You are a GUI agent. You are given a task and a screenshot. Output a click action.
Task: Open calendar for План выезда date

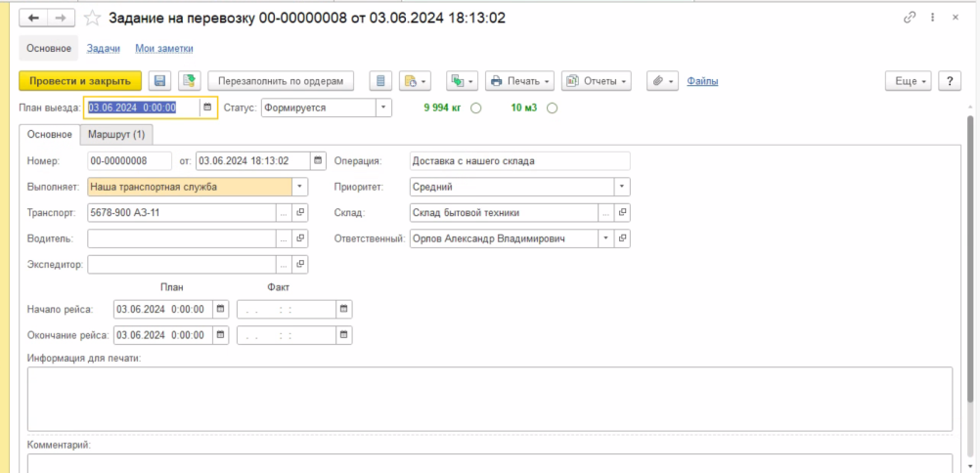[x=206, y=108]
